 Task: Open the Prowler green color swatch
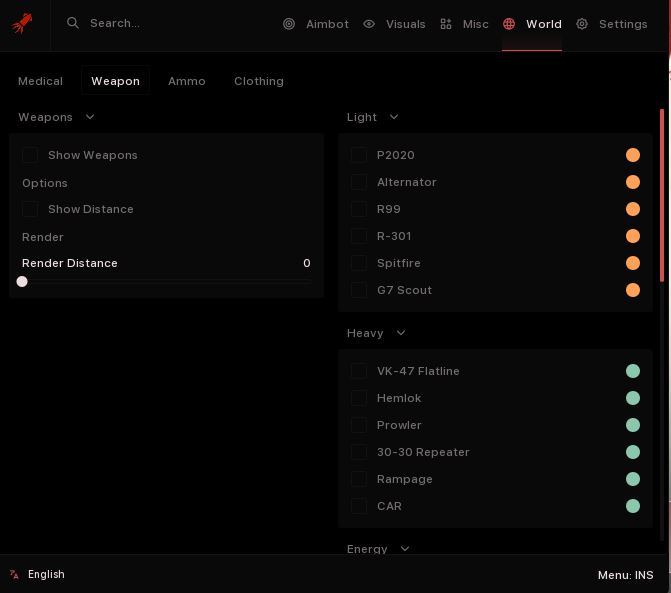point(633,425)
